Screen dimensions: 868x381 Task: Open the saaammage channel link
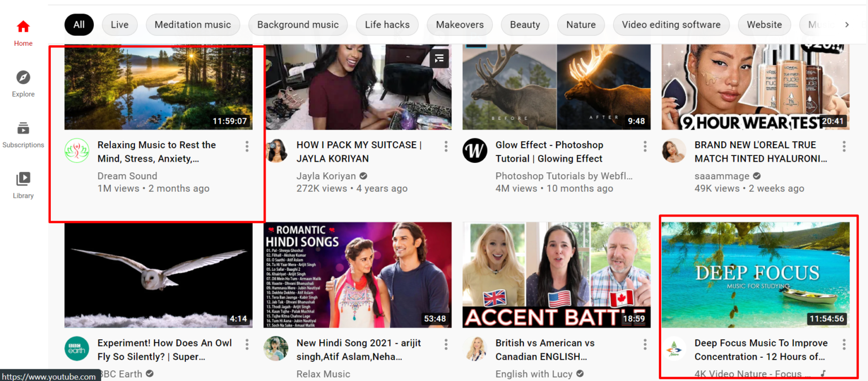coord(722,176)
